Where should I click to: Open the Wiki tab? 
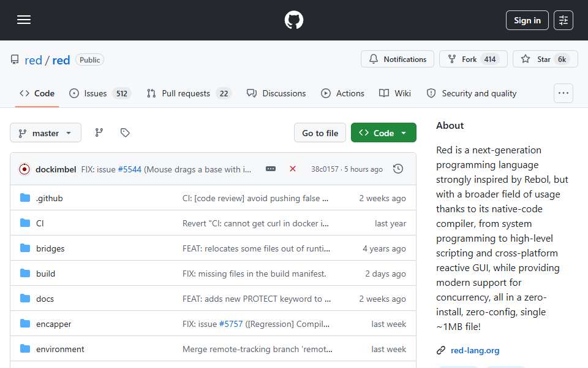pos(395,93)
